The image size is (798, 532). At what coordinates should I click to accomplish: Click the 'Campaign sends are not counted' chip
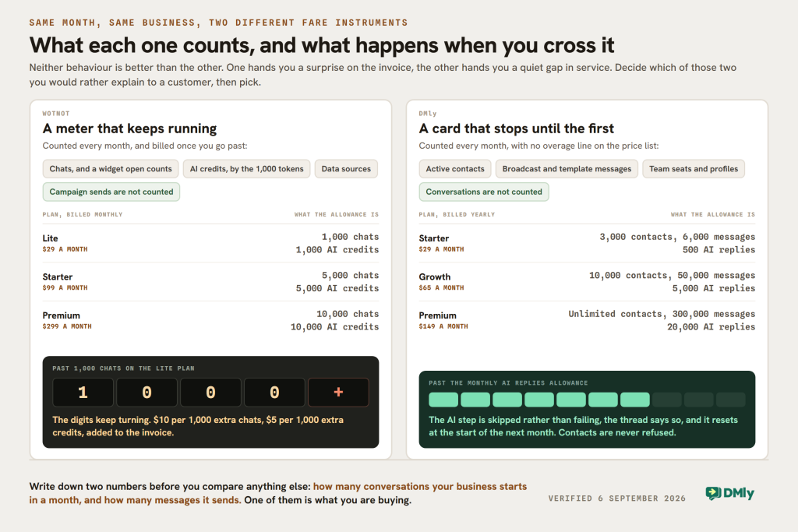111,192
